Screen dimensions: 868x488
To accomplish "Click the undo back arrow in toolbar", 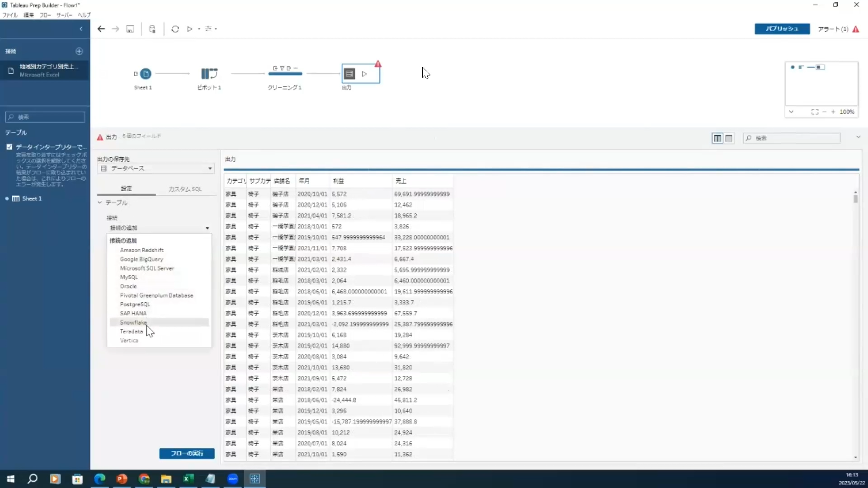I will click(x=101, y=29).
